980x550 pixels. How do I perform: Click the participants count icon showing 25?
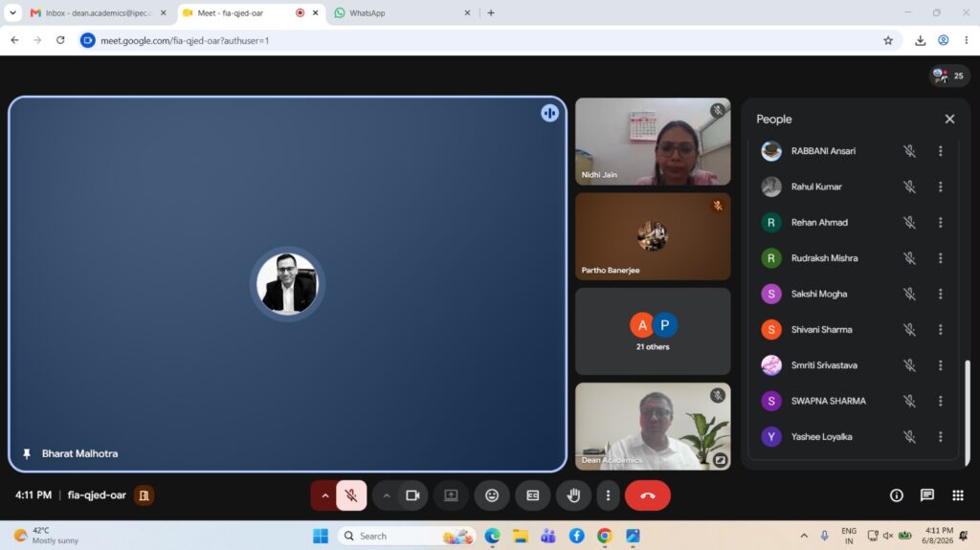[948, 76]
